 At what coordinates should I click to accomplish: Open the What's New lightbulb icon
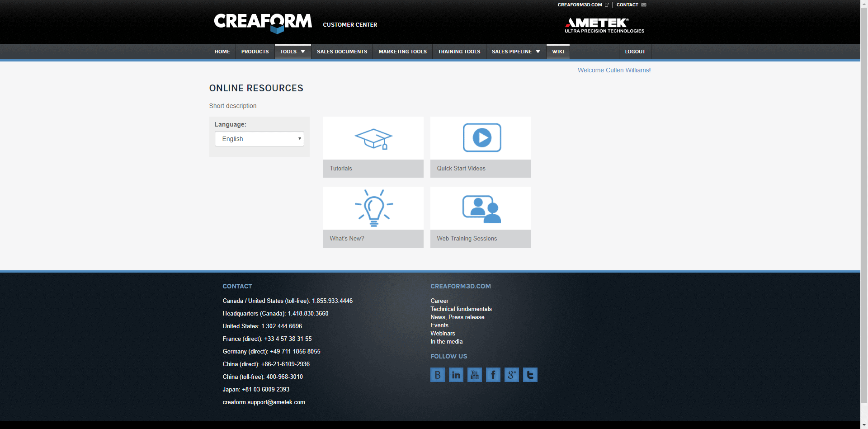coord(374,208)
